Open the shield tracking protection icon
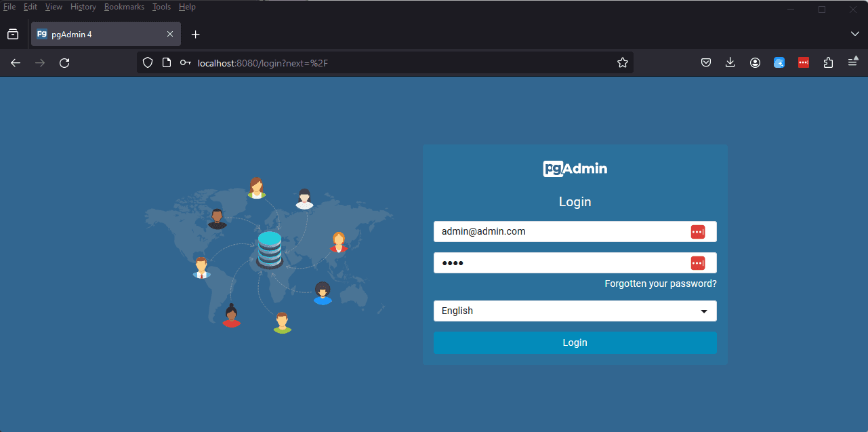This screenshot has height=432, width=868. (x=147, y=63)
